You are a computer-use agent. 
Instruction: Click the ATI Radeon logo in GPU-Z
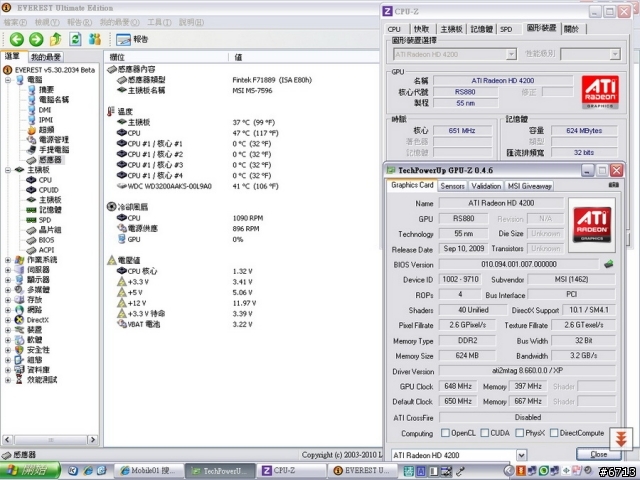tap(592, 225)
